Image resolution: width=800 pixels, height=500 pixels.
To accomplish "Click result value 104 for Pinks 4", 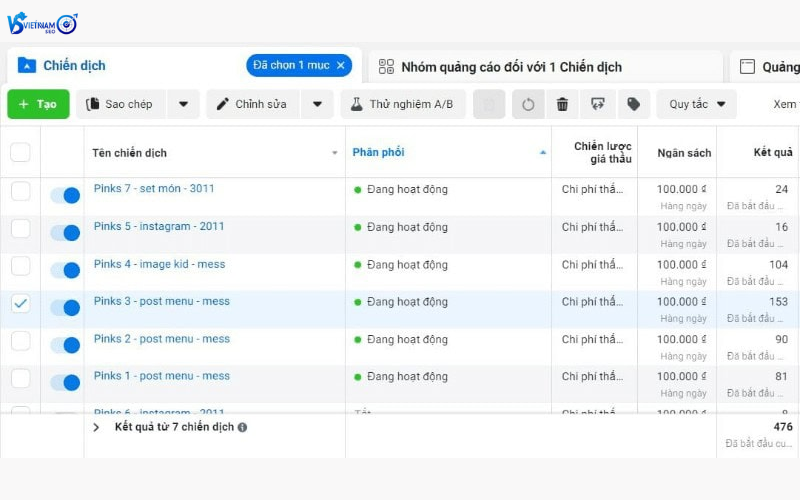I will pos(779,265).
